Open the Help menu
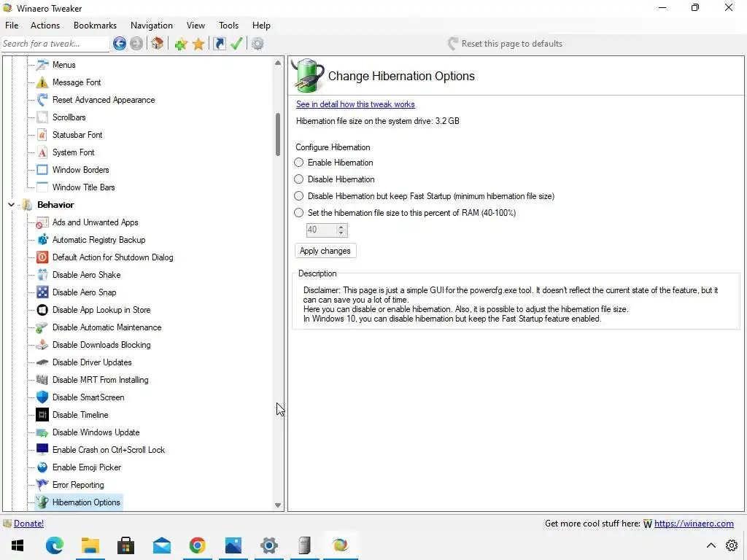 (261, 26)
